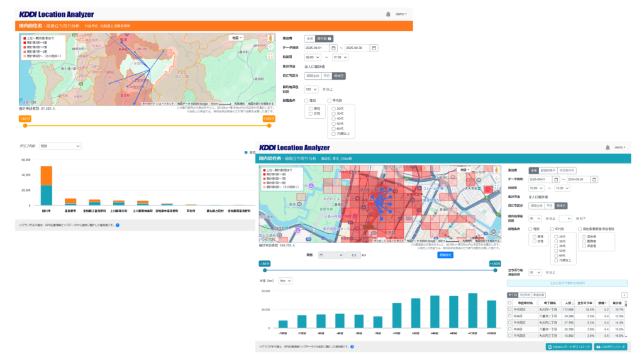Click KDDI Location Analyzer logo, teal window
This screenshot has height=362, width=644.
point(294,148)
